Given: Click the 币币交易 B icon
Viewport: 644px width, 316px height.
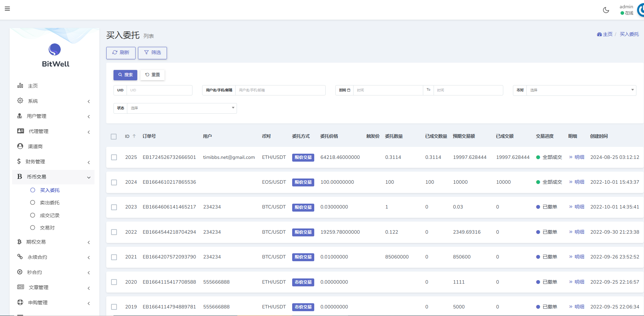Looking at the screenshot, I should (20, 176).
